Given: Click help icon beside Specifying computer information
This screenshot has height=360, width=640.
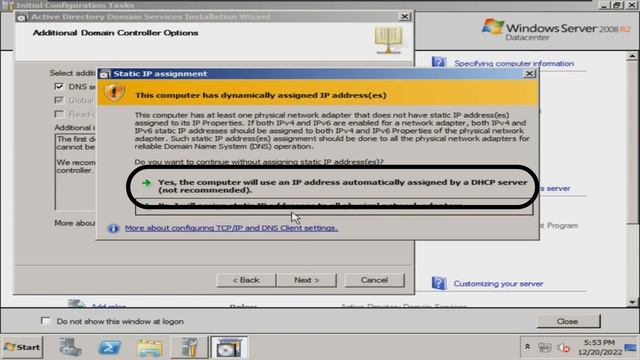Looking at the screenshot, I should (x=439, y=62).
